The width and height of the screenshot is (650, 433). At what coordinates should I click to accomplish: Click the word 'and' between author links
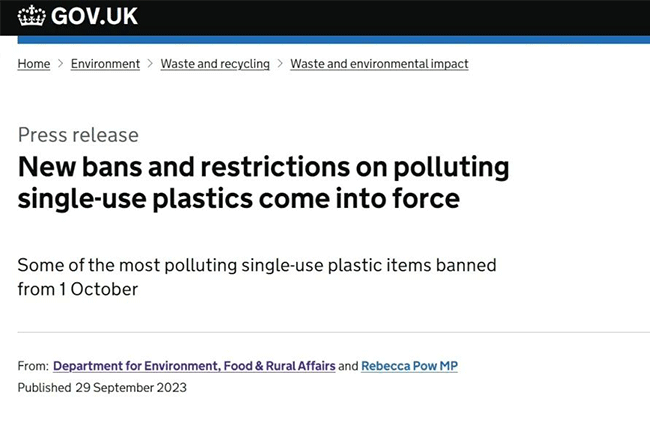pos(348,366)
